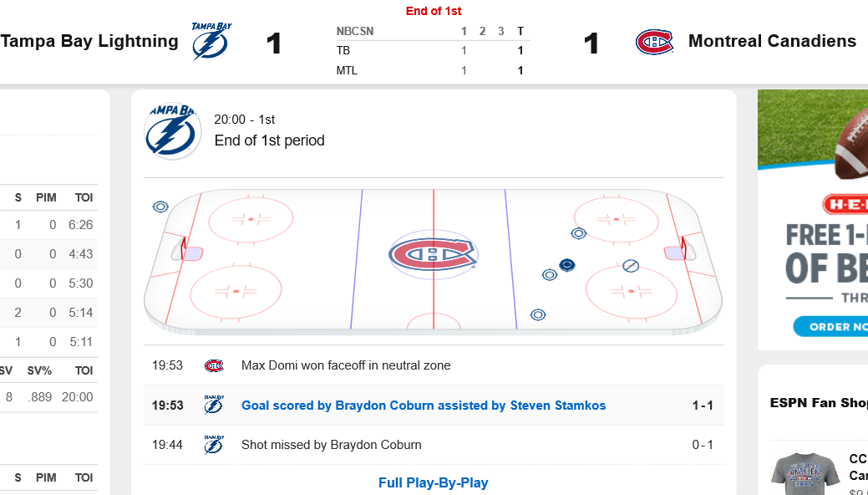Click the Canadiens logo at center ice
Viewport: 868px width, 495px height.
[434, 254]
